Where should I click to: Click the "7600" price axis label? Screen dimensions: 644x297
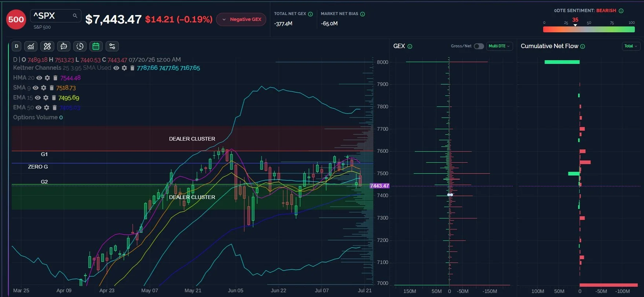[x=383, y=151]
